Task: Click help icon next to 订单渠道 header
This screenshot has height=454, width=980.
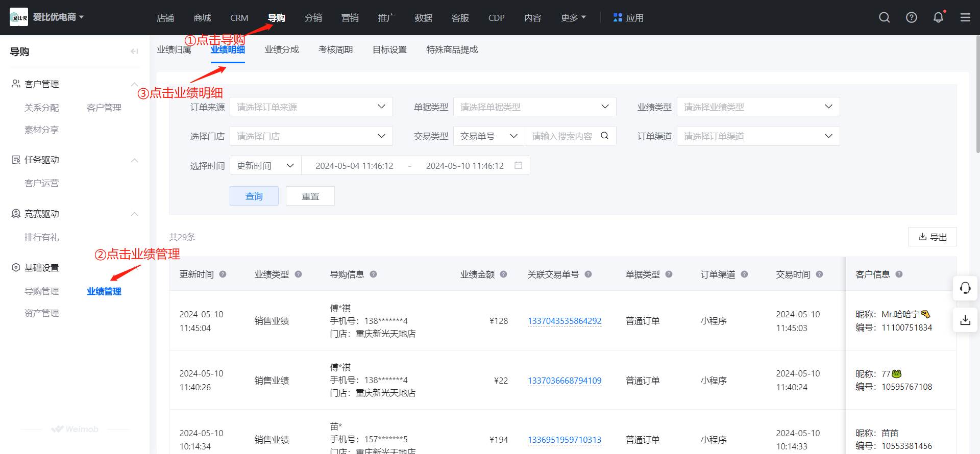Action: click(x=744, y=274)
